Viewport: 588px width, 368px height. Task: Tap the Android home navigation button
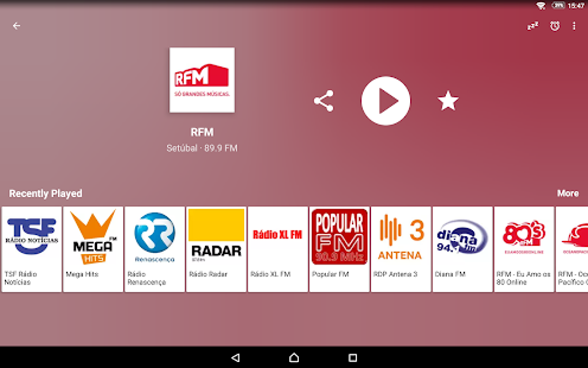point(294,358)
